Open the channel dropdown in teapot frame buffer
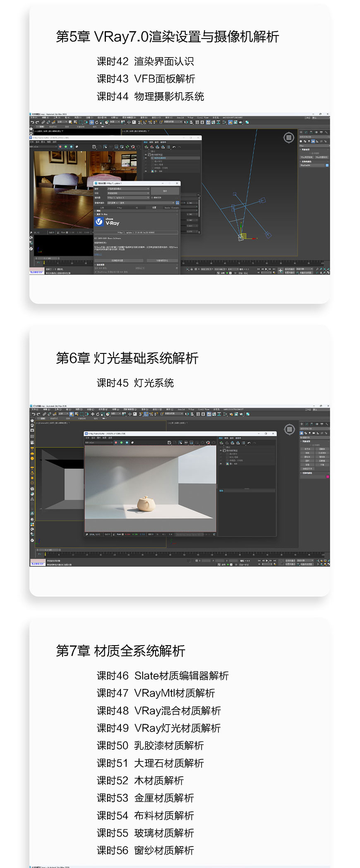Viewport: 360px width, 868px height. (99, 443)
